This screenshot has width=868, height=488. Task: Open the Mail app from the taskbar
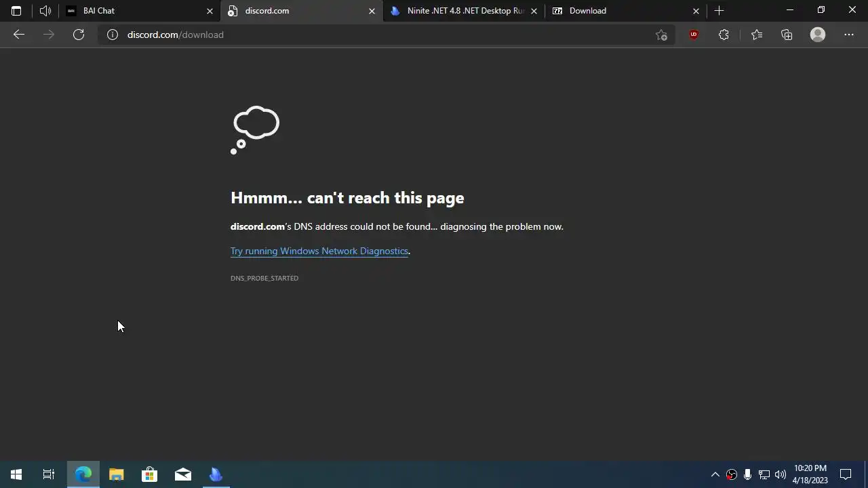tap(183, 474)
